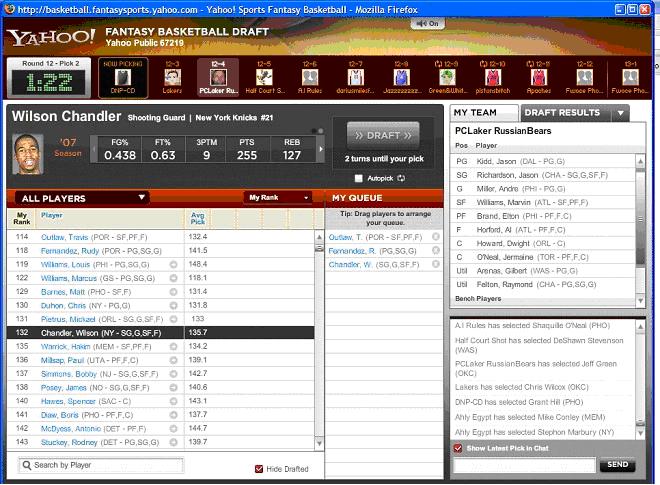Remove Fernandez, R. from My Queue
The image size is (660, 485).
click(436, 250)
